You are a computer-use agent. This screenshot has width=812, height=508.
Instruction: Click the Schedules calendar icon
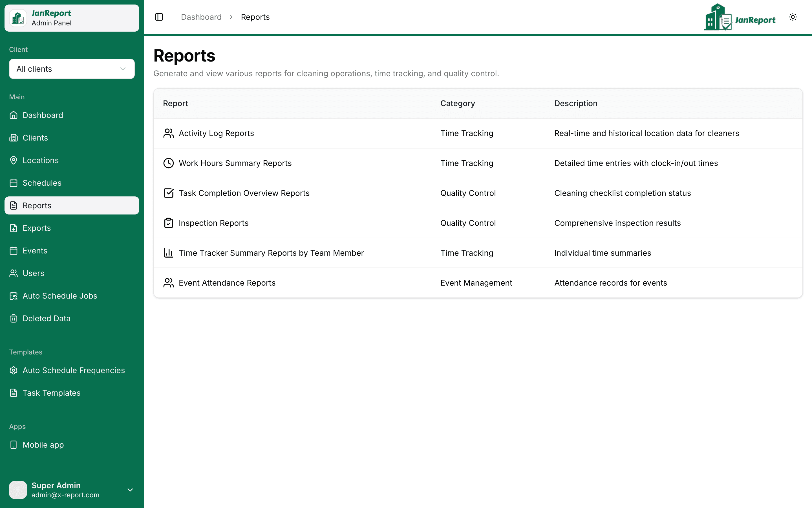pyautogui.click(x=14, y=183)
